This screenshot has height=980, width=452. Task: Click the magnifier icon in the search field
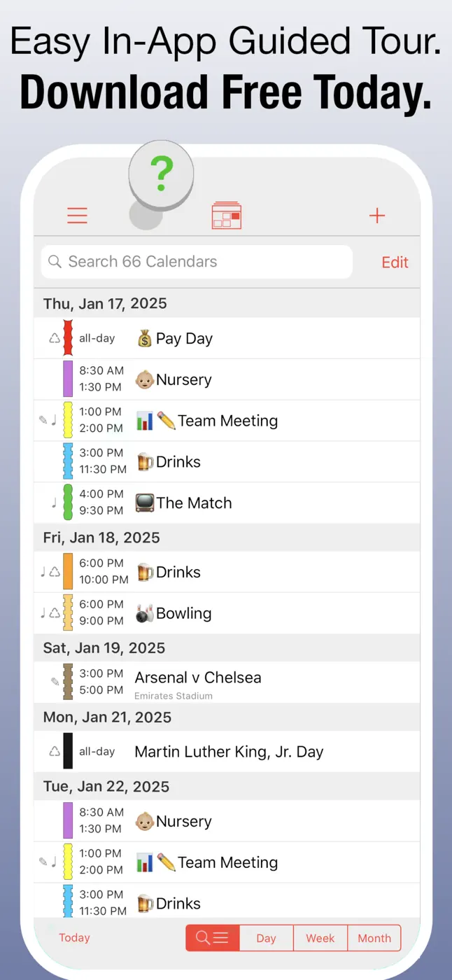(x=55, y=262)
